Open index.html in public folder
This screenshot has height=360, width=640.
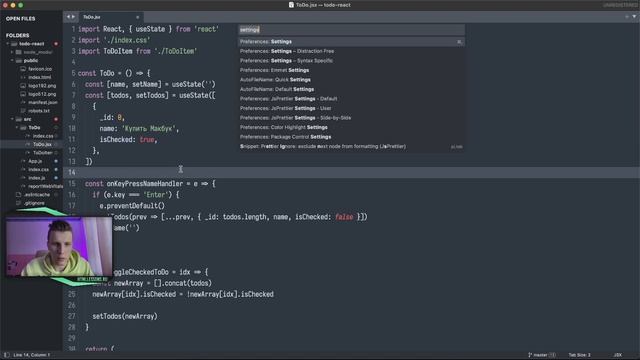click(40, 77)
